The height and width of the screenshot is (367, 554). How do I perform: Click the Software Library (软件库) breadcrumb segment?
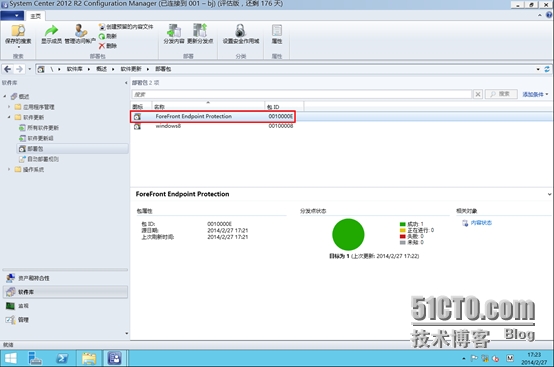coord(75,69)
